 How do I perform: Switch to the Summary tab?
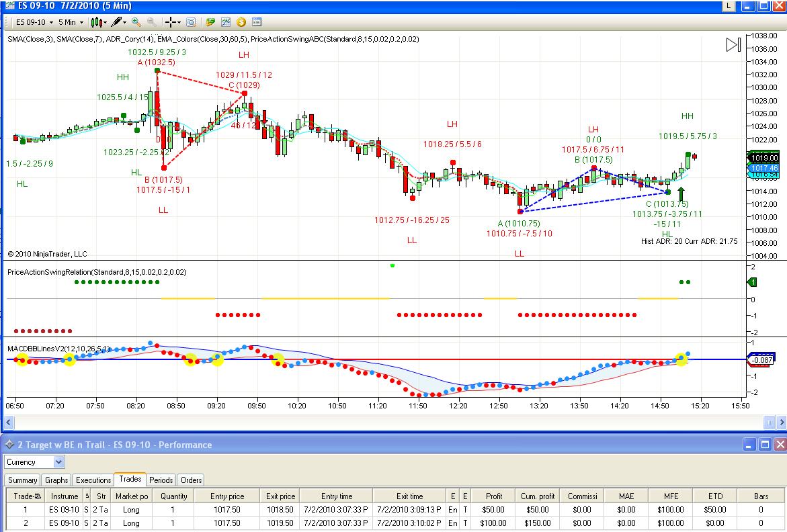pyautogui.click(x=22, y=480)
